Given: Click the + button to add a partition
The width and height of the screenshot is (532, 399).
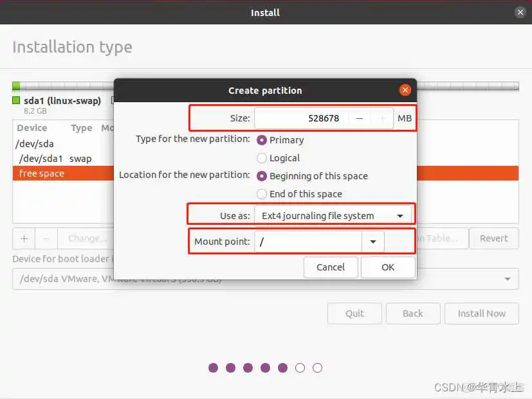Looking at the screenshot, I should pyautogui.click(x=23, y=238).
